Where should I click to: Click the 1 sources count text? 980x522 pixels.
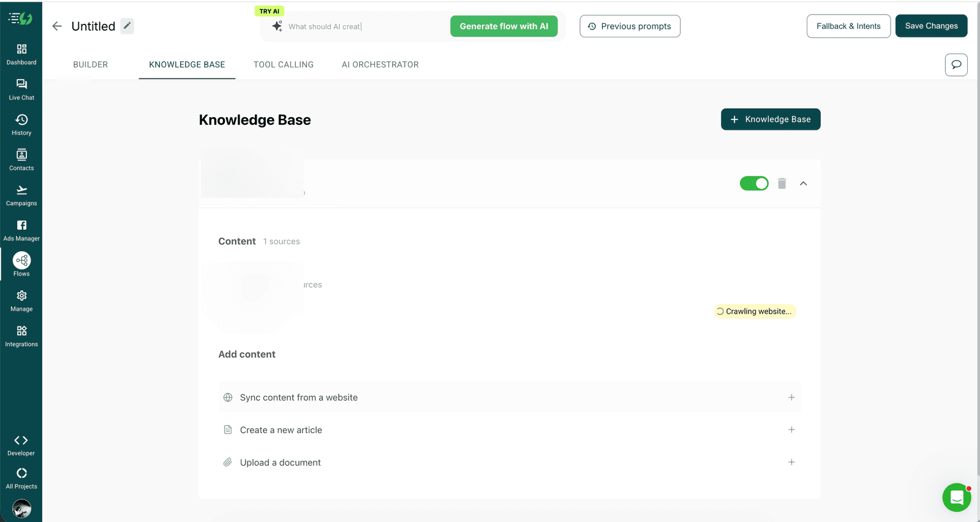coord(282,241)
